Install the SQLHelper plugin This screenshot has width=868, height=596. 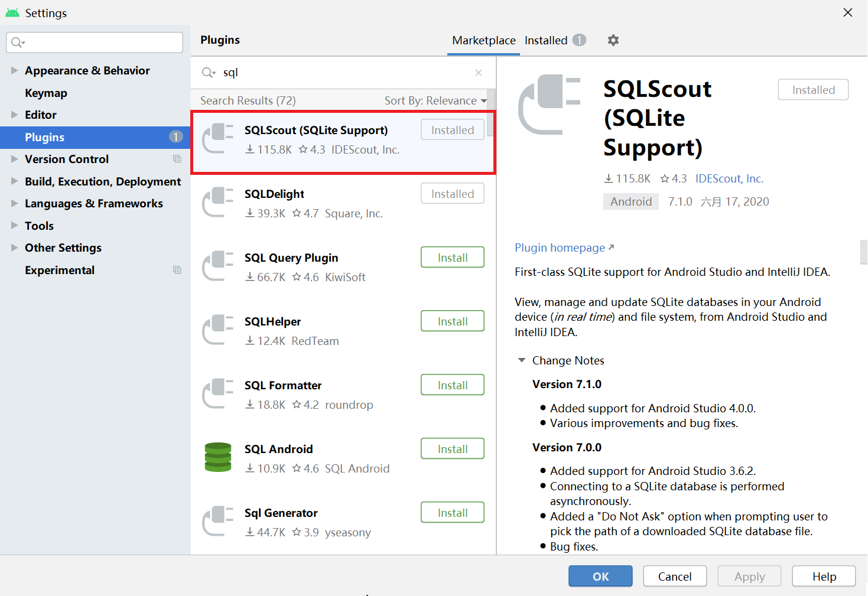(453, 321)
